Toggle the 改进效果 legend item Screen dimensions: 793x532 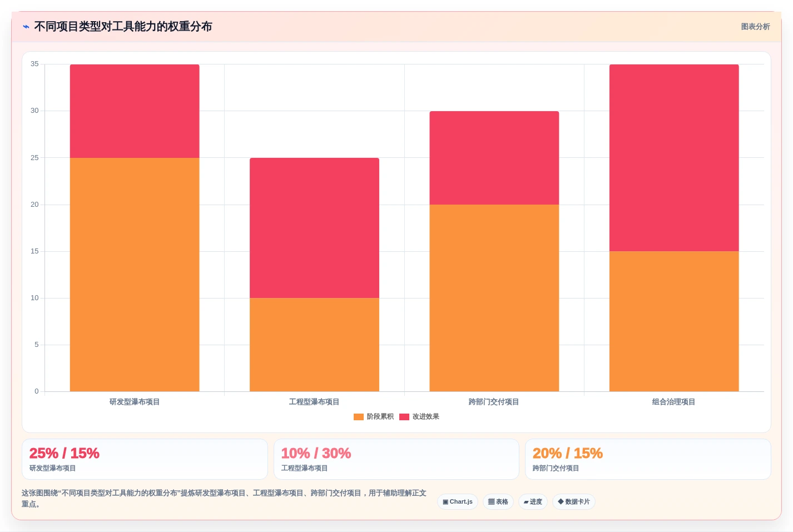pyautogui.click(x=419, y=416)
